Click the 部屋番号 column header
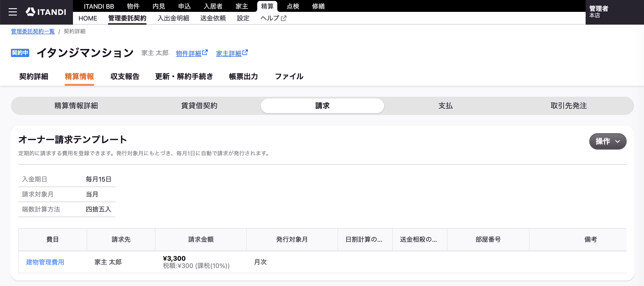The image size is (644, 286). coord(488,239)
